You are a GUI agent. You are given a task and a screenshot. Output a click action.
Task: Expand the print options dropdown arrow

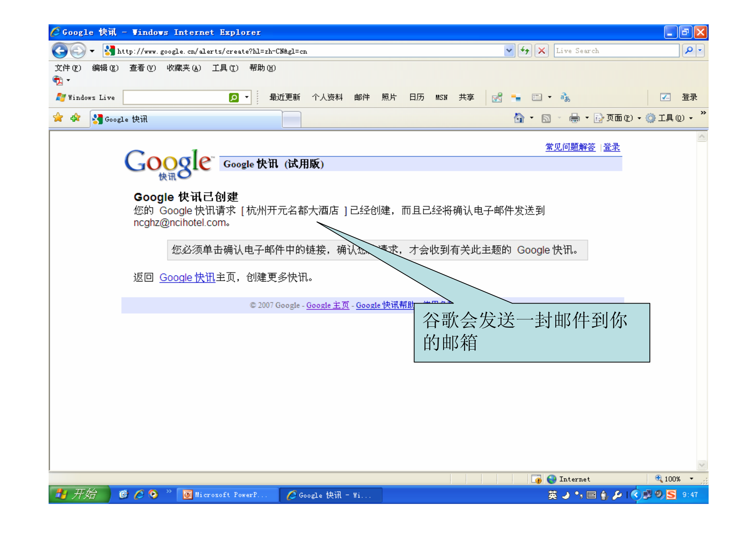(587, 118)
